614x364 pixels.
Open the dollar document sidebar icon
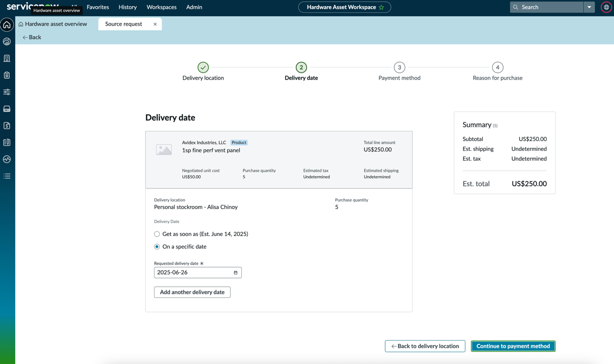tap(7, 126)
